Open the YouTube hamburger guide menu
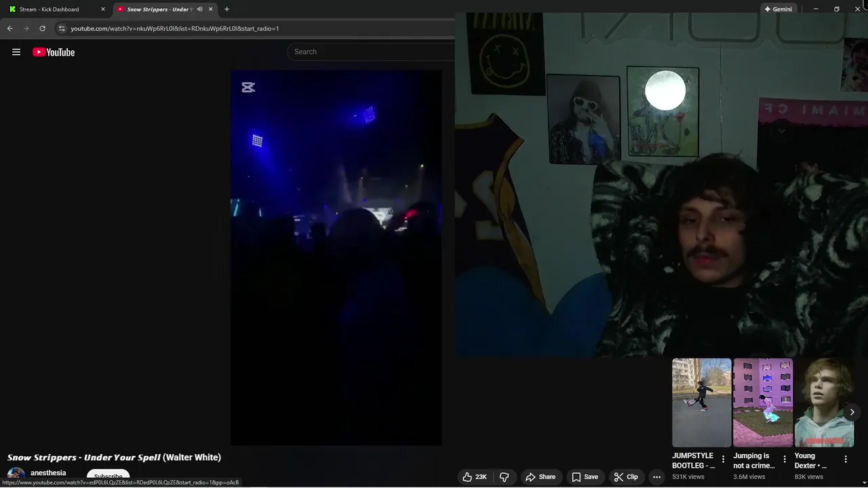This screenshot has width=868, height=488. click(x=16, y=52)
